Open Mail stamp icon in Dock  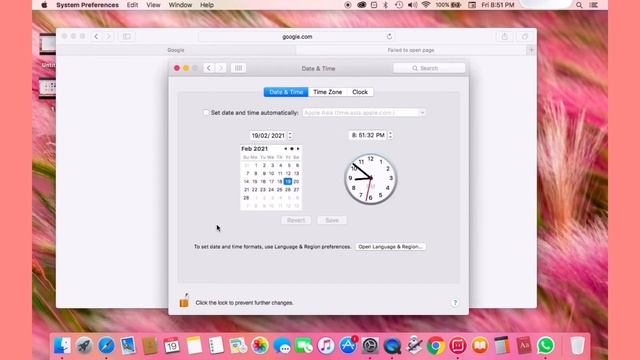[128, 346]
